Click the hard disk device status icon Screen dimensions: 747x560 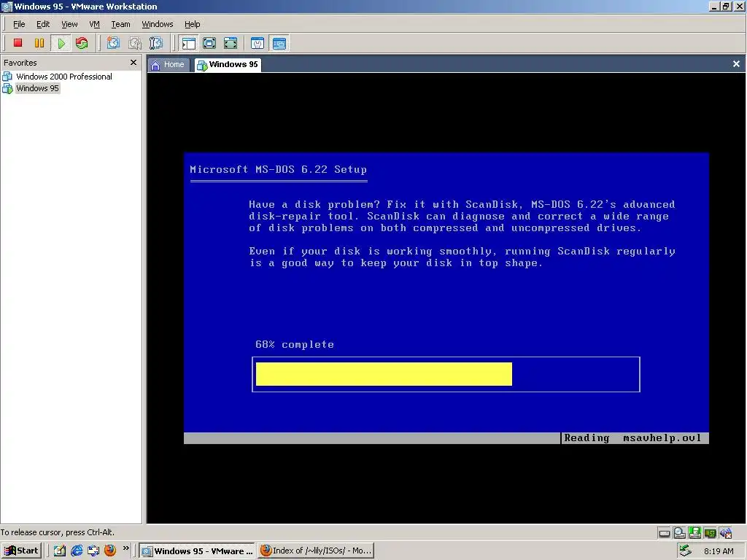pos(664,533)
